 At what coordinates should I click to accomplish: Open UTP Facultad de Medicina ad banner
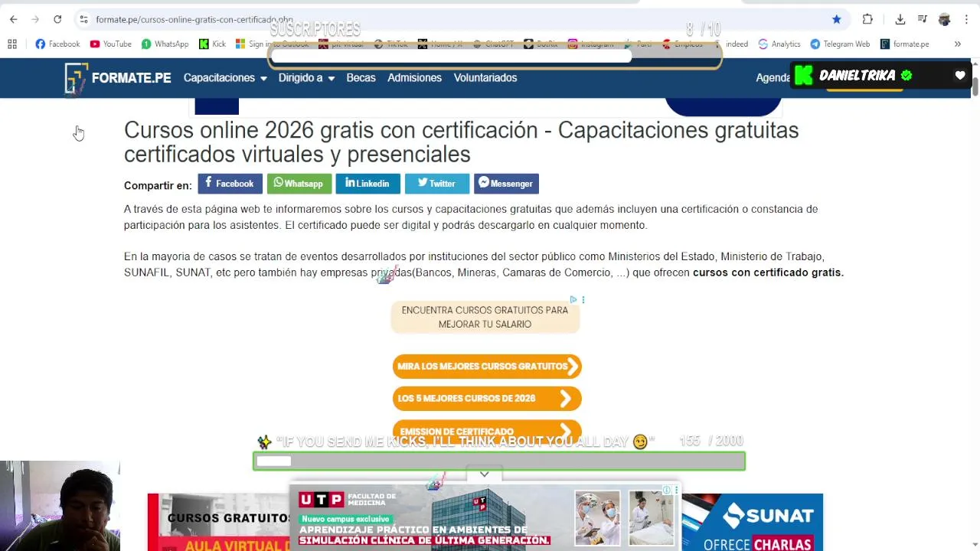click(484, 518)
